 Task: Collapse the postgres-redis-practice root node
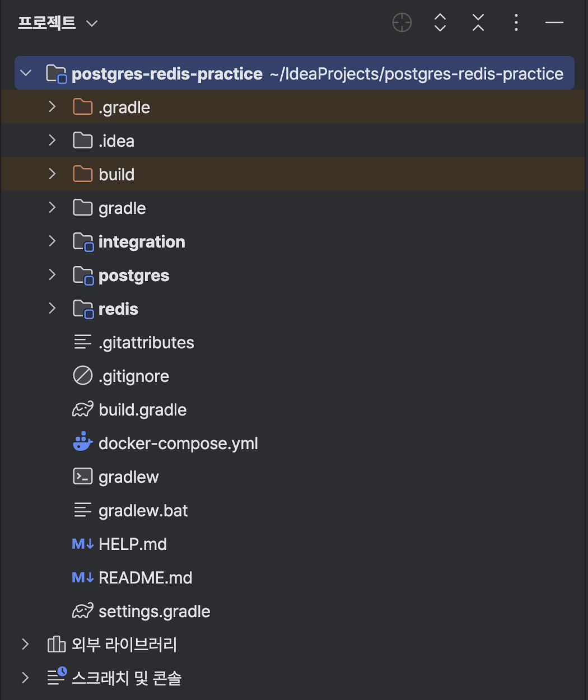click(26, 73)
